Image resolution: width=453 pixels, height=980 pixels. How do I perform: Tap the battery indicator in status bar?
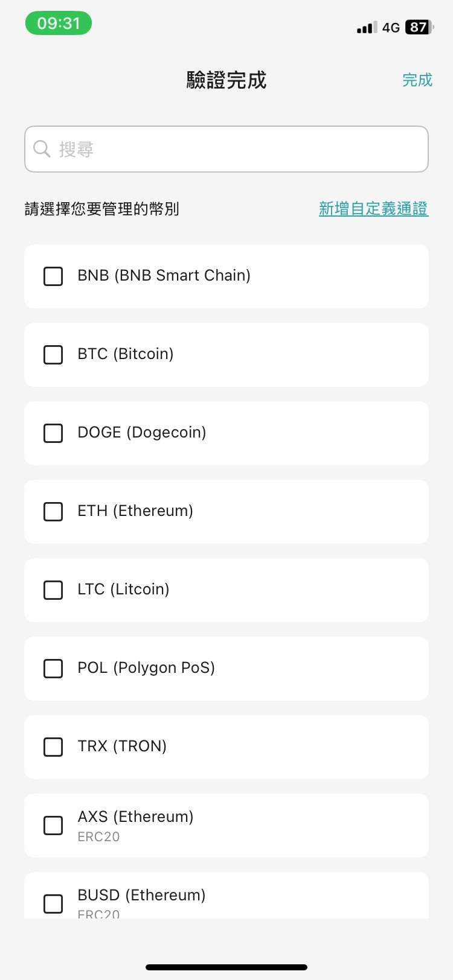(x=419, y=27)
